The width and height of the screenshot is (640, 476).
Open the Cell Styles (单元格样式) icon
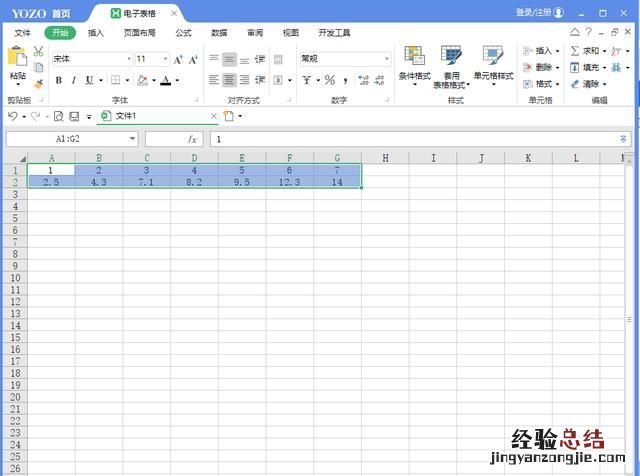pyautogui.click(x=493, y=56)
